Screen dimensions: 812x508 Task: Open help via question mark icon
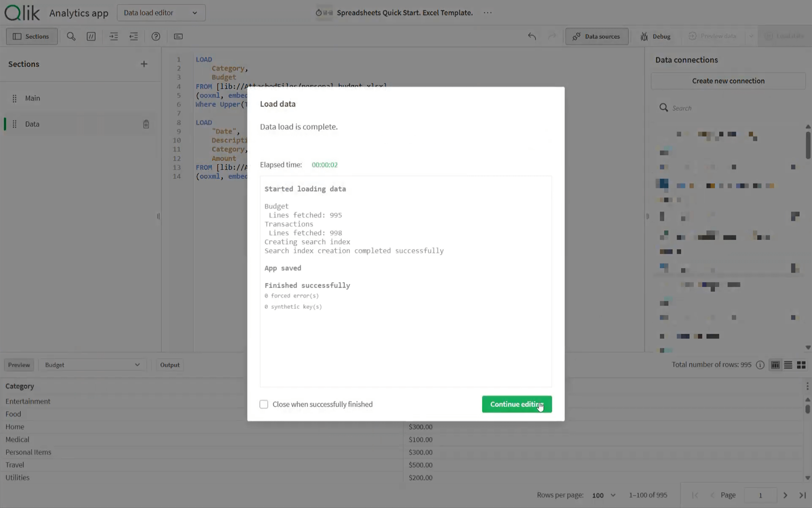point(156,36)
